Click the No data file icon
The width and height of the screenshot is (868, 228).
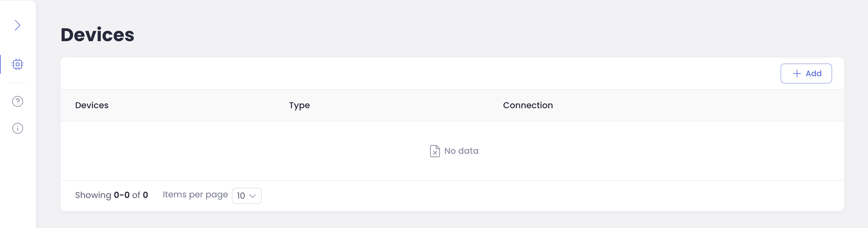(435, 151)
